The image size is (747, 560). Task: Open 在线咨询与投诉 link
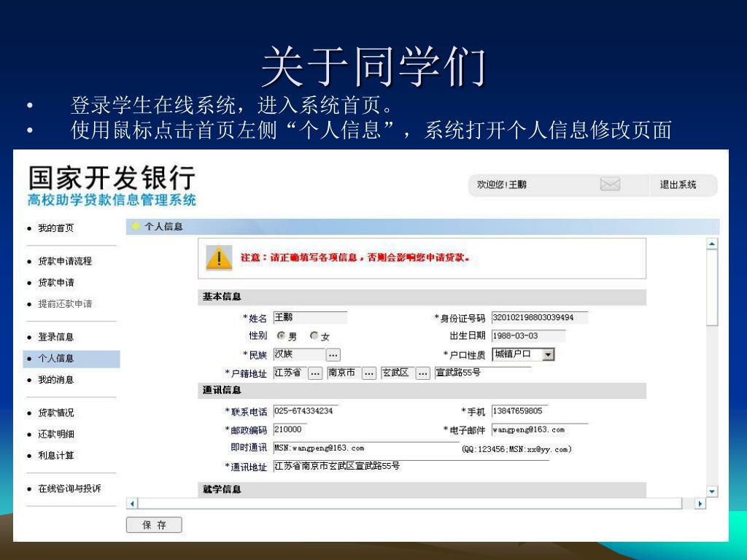click(69, 489)
